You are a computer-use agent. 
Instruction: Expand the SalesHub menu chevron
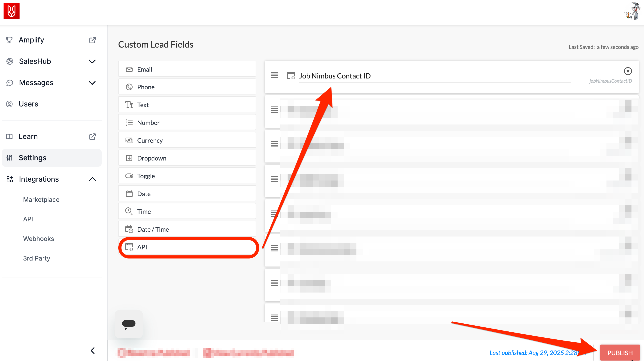pos(92,61)
